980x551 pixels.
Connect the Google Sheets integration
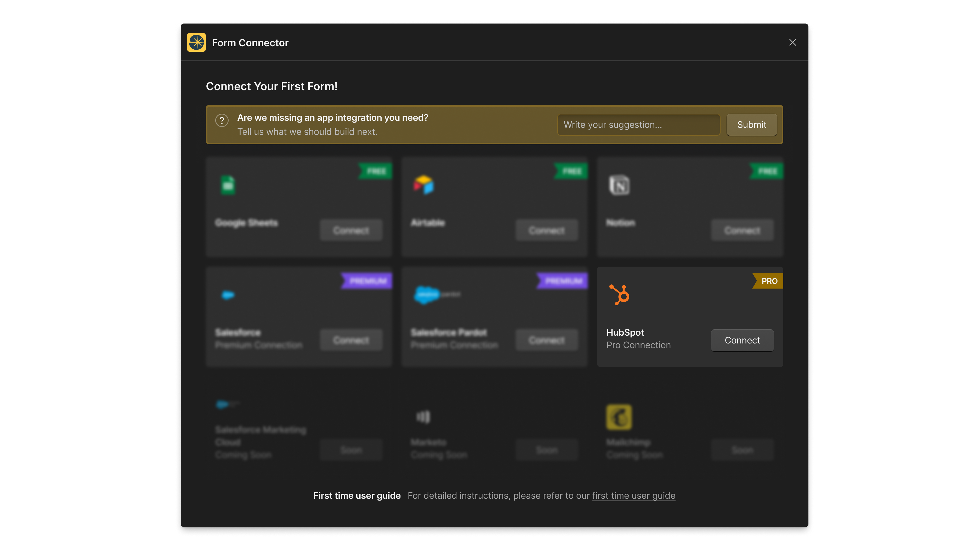[x=351, y=230]
